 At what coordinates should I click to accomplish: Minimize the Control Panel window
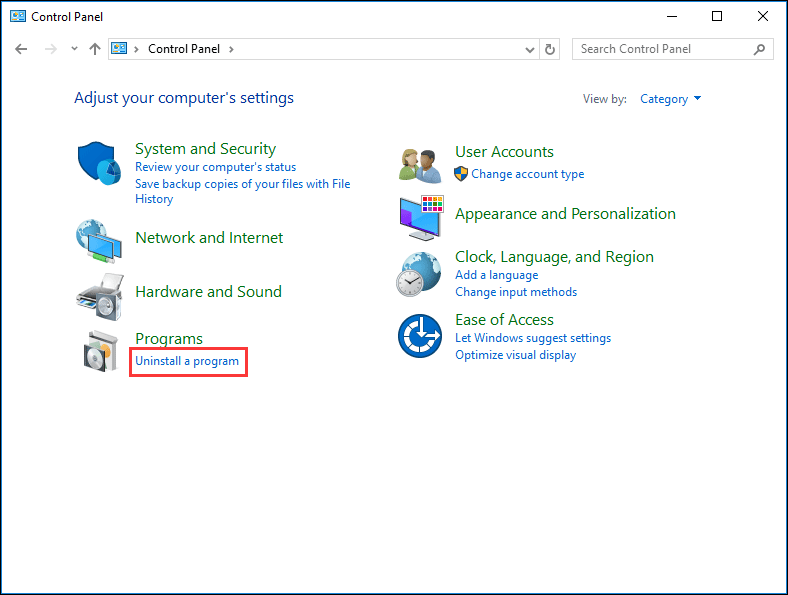(672, 16)
